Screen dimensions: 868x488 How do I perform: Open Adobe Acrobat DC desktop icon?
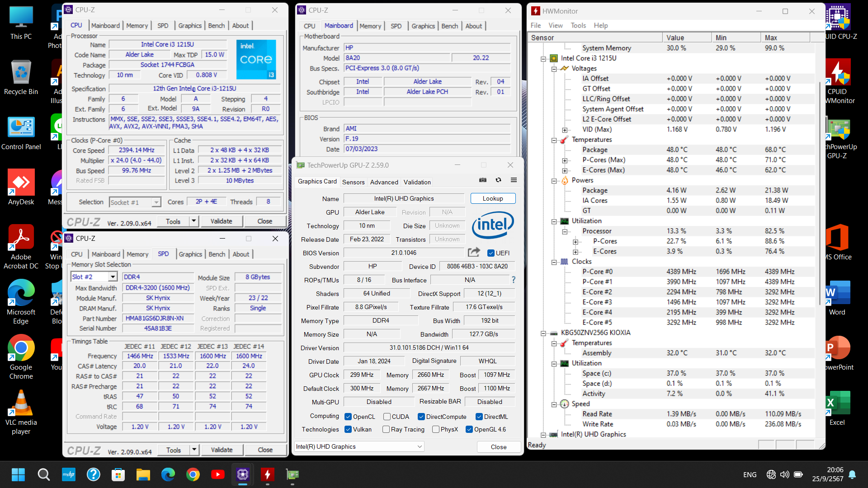[x=21, y=247]
